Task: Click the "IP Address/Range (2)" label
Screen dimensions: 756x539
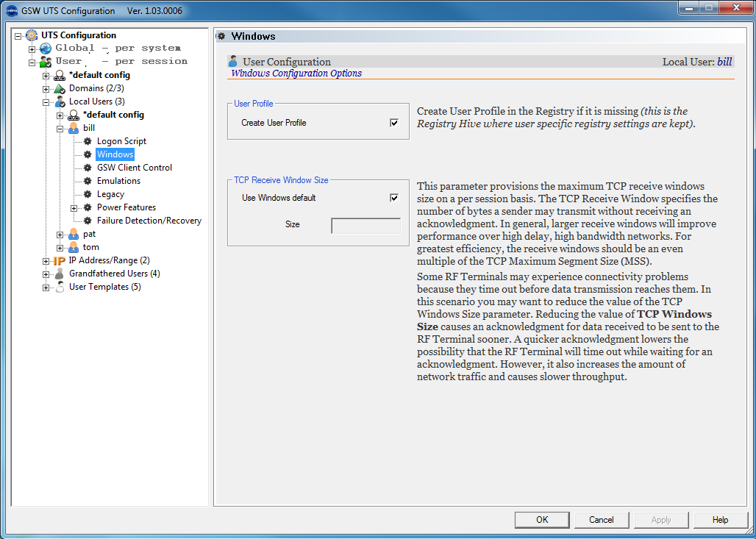Action: [110, 261]
